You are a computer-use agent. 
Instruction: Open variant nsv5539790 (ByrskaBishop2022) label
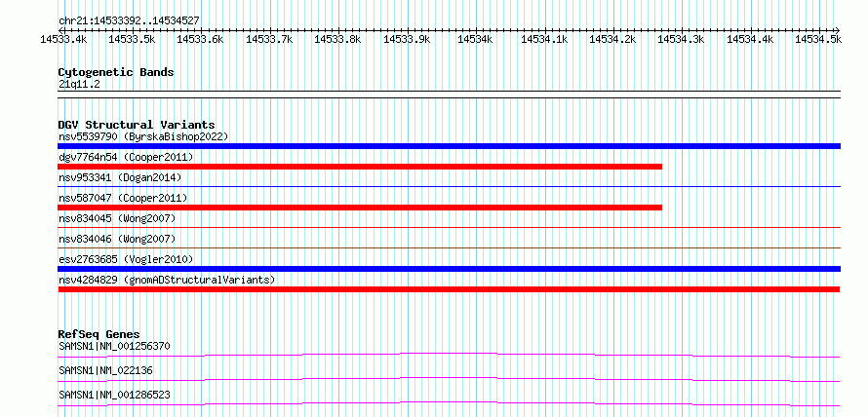pyautogui.click(x=143, y=136)
